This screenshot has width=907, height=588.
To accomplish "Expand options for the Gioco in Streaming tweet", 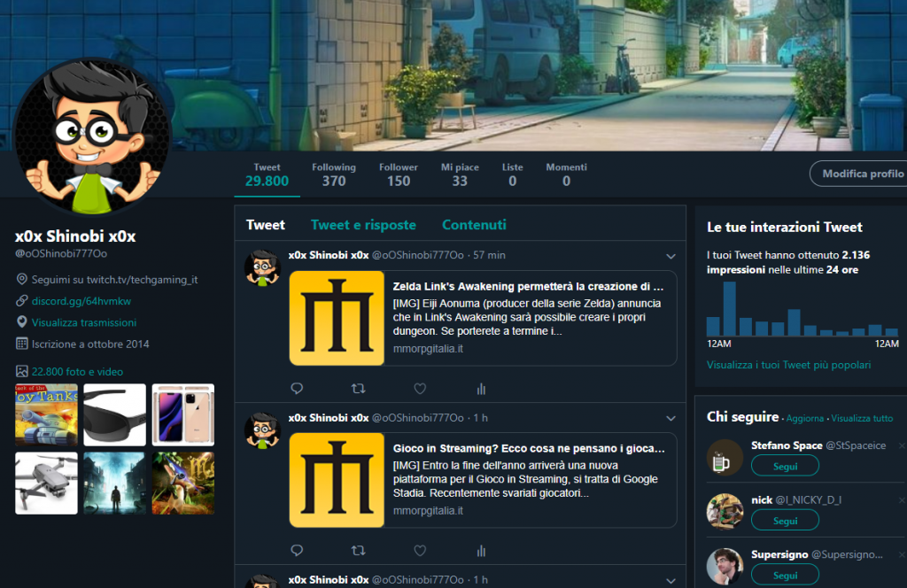I will point(671,418).
